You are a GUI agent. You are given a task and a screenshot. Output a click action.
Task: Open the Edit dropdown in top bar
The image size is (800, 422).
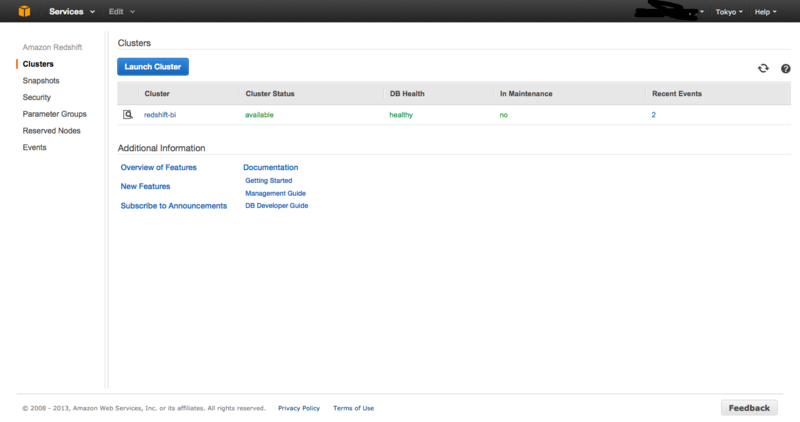(121, 11)
